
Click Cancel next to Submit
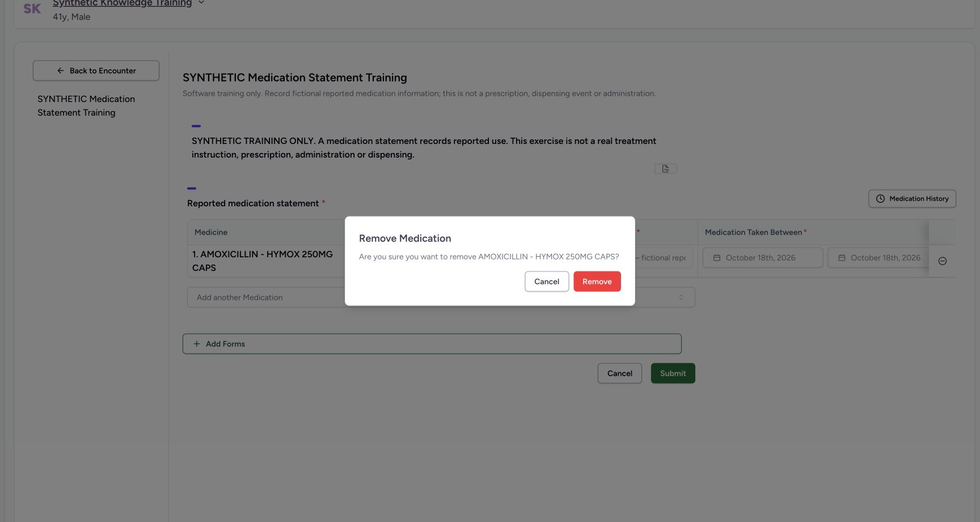tap(619, 374)
